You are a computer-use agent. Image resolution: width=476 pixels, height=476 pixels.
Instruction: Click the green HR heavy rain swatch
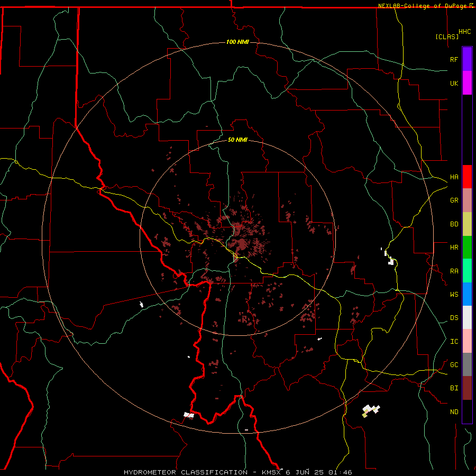coord(467,247)
